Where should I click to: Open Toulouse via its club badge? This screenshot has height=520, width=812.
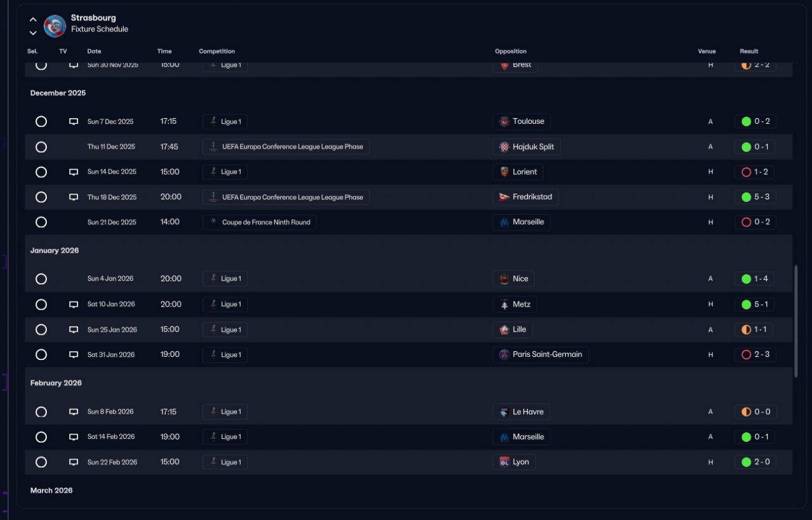click(504, 121)
